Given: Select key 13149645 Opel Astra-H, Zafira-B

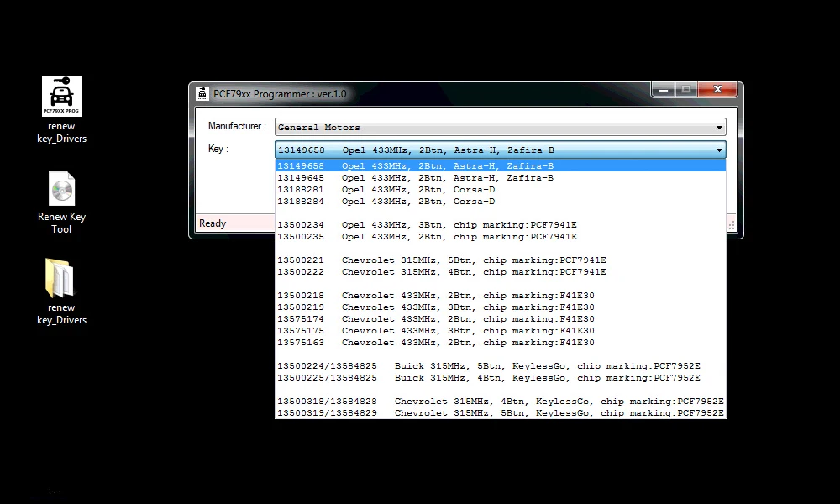Looking at the screenshot, I should point(501,178).
